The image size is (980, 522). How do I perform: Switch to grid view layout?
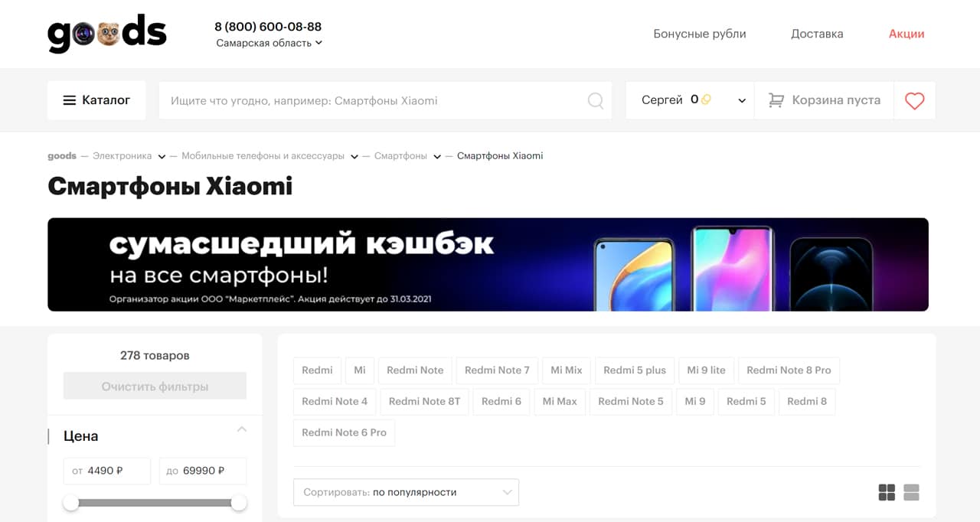[887, 492]
